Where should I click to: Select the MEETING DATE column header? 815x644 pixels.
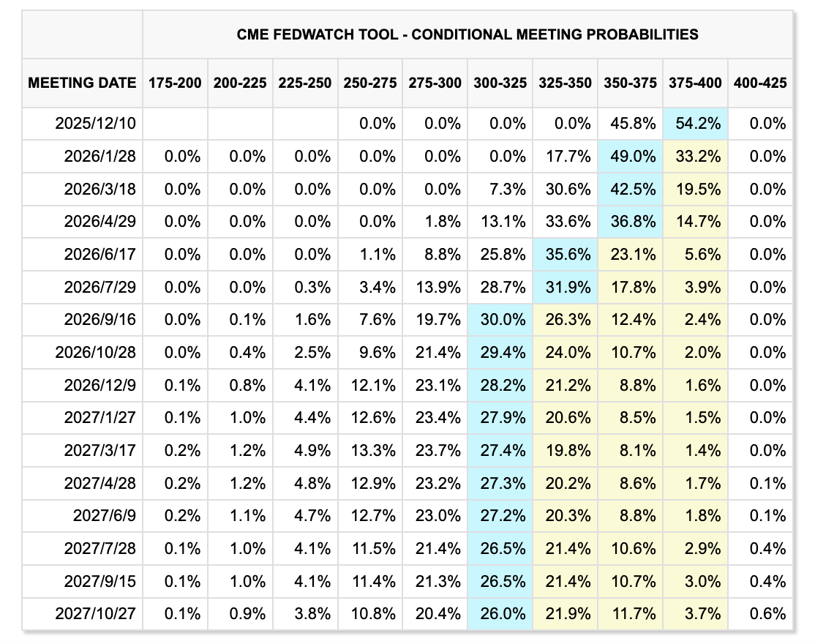82,83
